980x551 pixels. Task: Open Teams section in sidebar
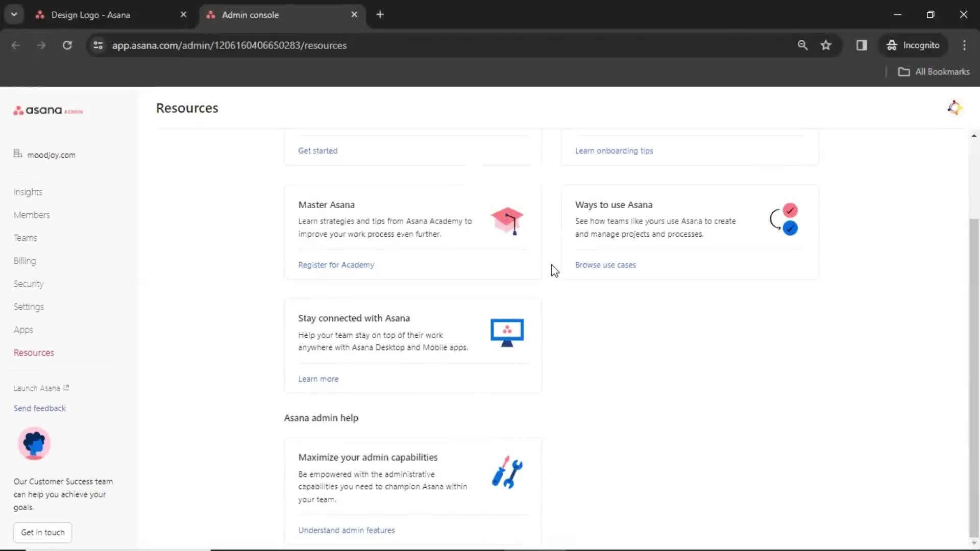(25, 237)
